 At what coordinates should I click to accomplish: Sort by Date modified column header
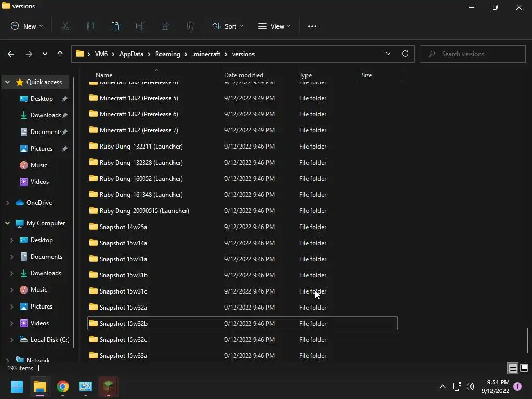pyautogui.click(x=258, y=75)
